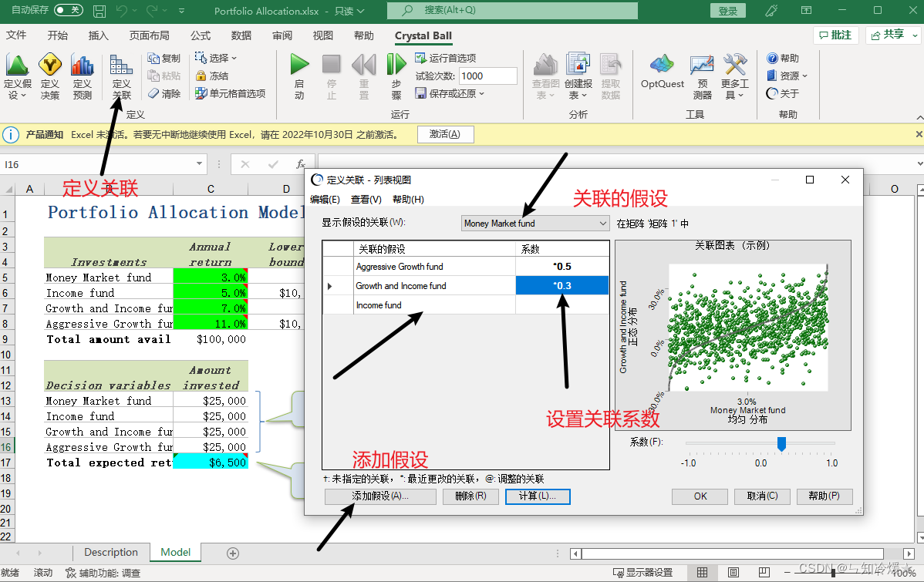The image size is (924, 582).
Task: Open Help (帮助) menu in correlation dialog
Action: point(408,199)
